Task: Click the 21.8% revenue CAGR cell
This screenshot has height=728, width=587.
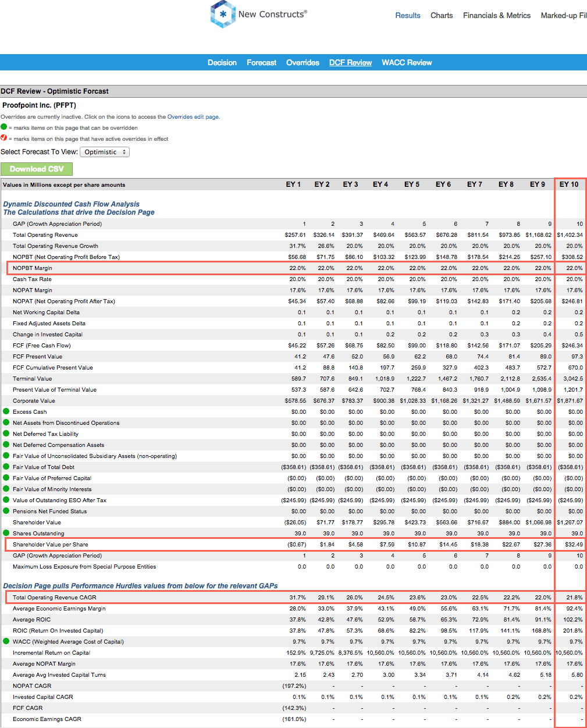Action: coord(575,598)
